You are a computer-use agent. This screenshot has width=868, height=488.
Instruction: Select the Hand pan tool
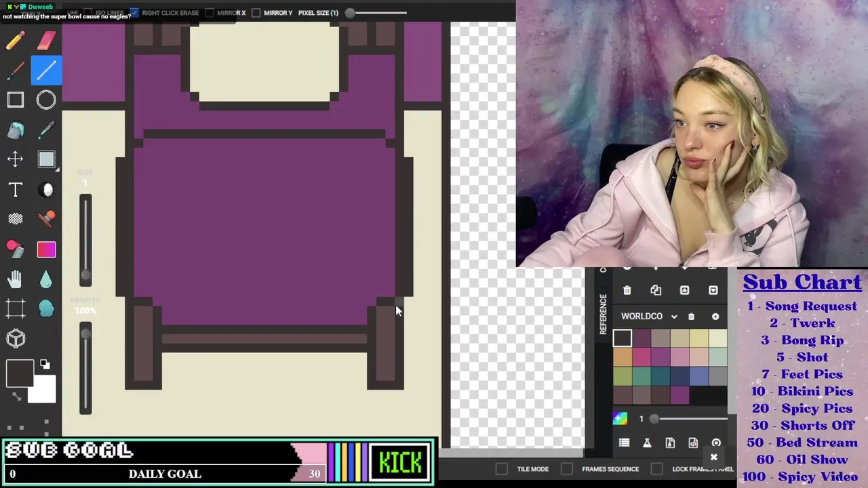pyautogui.click(x=15, y=279)
